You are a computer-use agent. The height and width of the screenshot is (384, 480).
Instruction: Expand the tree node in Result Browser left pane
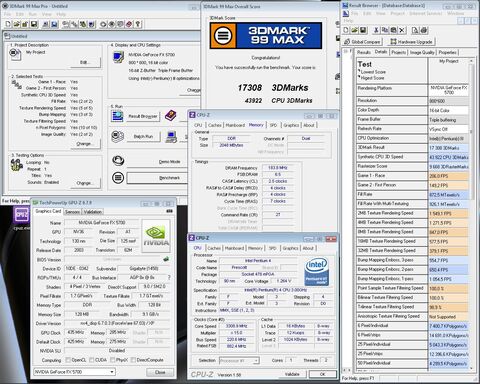pos(346,51)
